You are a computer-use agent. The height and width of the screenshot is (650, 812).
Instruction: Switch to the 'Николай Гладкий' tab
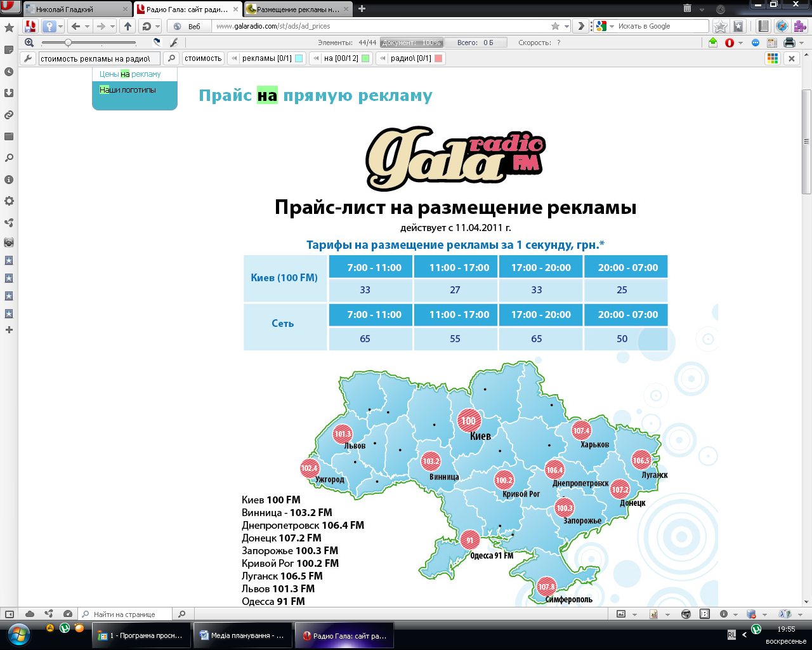(x=76, y=10)
